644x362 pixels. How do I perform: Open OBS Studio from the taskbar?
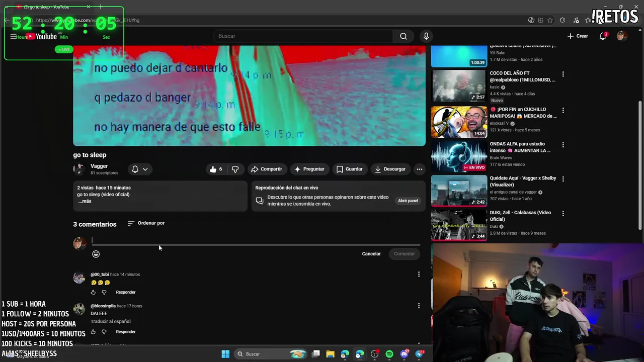click(374, 354)
